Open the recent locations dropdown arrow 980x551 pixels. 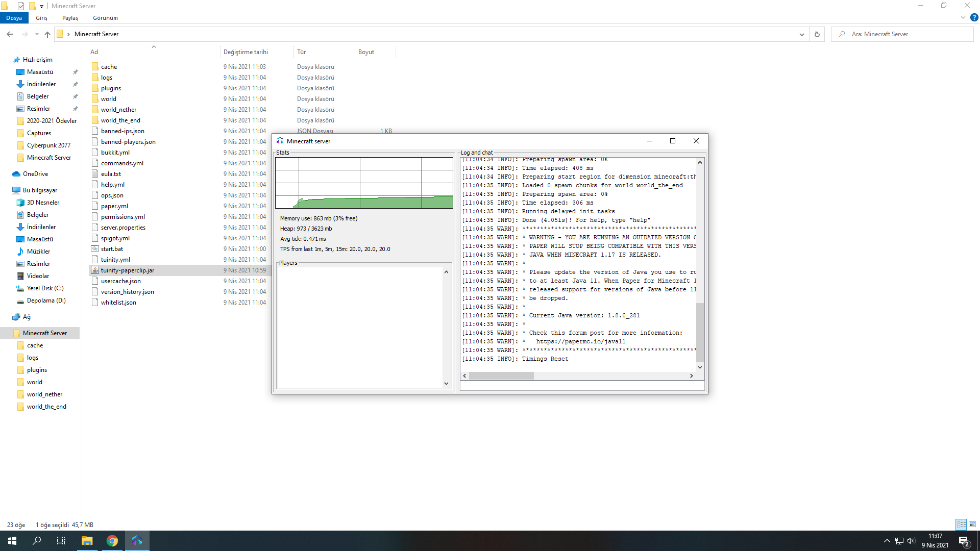(x=37, y=34)
